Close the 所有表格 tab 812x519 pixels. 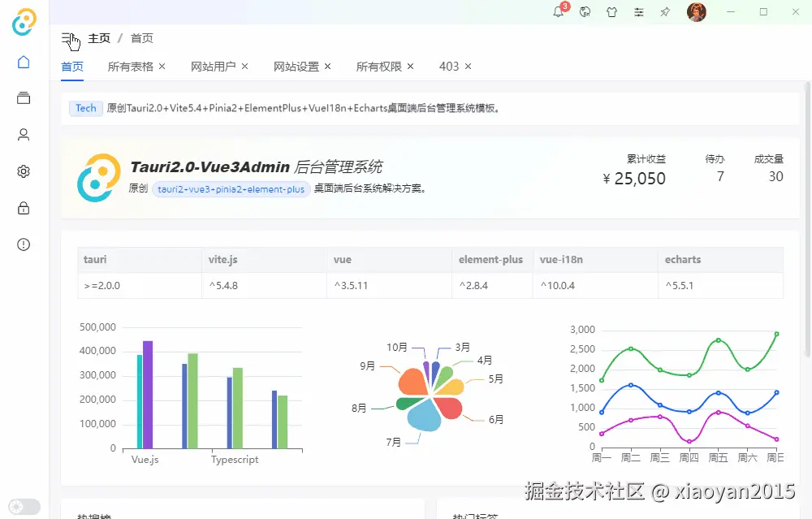click(162, 67)
